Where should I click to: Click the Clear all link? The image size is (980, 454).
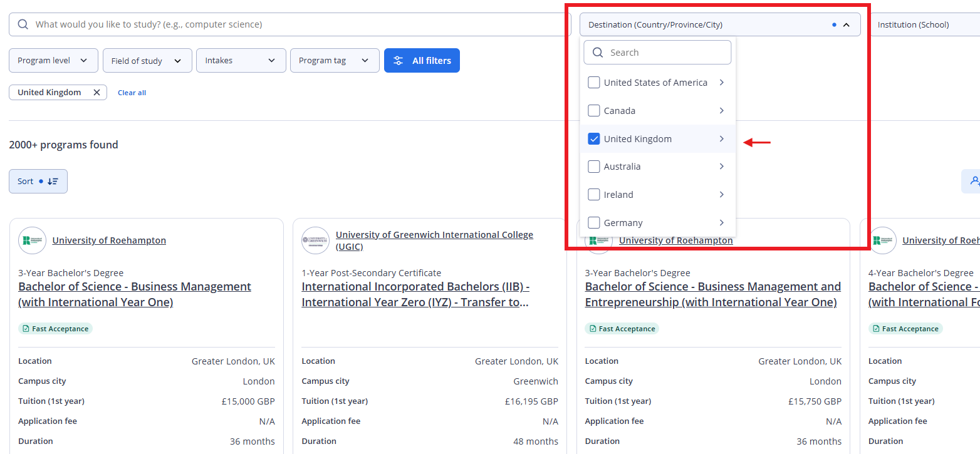132,93
